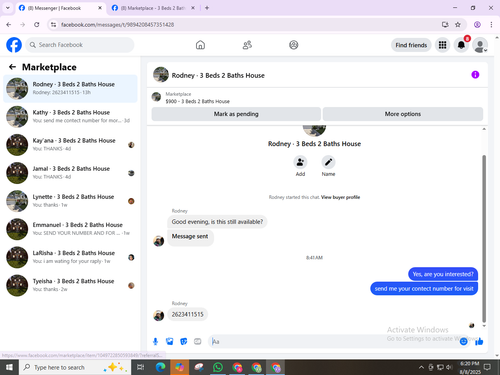Open Microsoft Edge from the taskbar
This screenshot has height=375, width=500.
(160, 367)
